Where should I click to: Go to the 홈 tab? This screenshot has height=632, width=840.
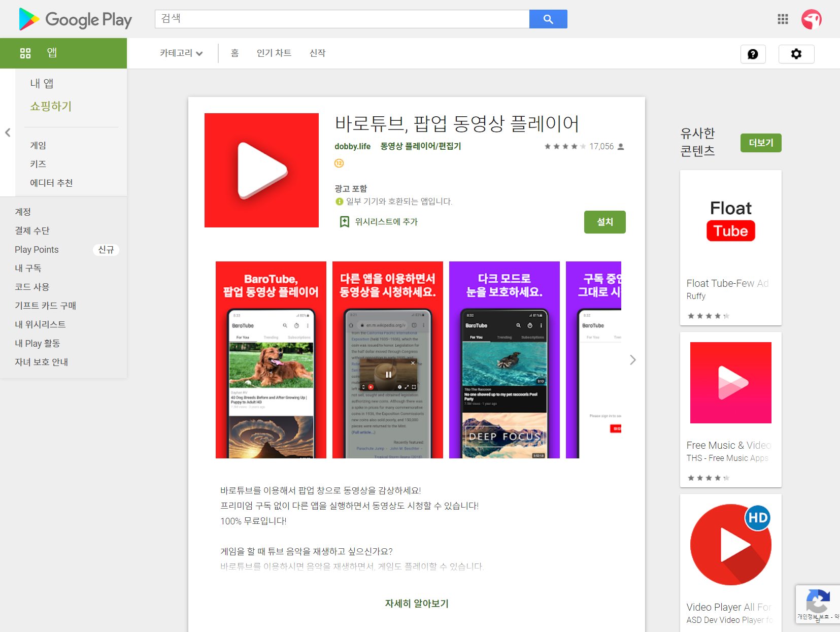[x=234, y=53]
